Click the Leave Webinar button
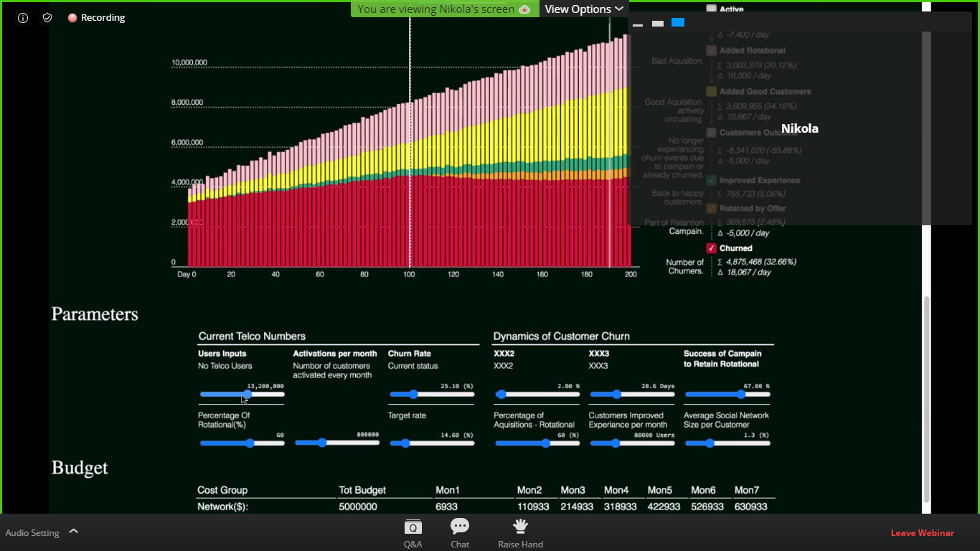This screenshot has height=551, width=980. point(922,533)
